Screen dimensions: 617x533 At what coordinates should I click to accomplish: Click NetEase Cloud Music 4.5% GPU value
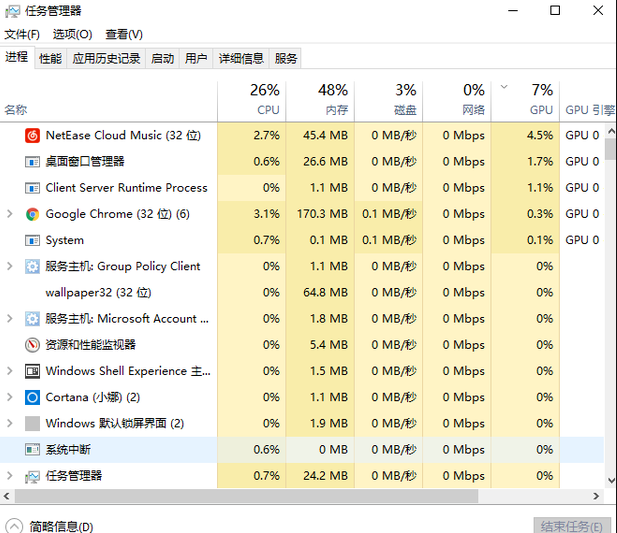tap(540, 135)
